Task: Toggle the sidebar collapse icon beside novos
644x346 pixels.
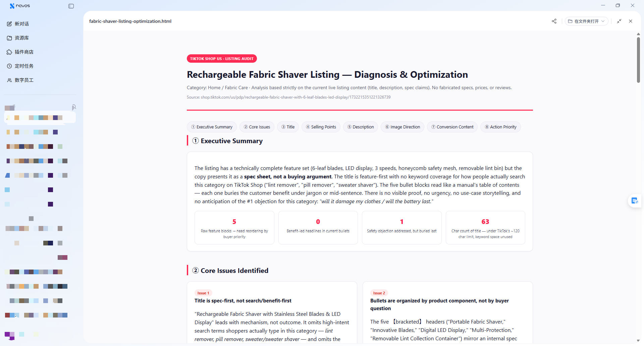Action: tap(71, 6)
